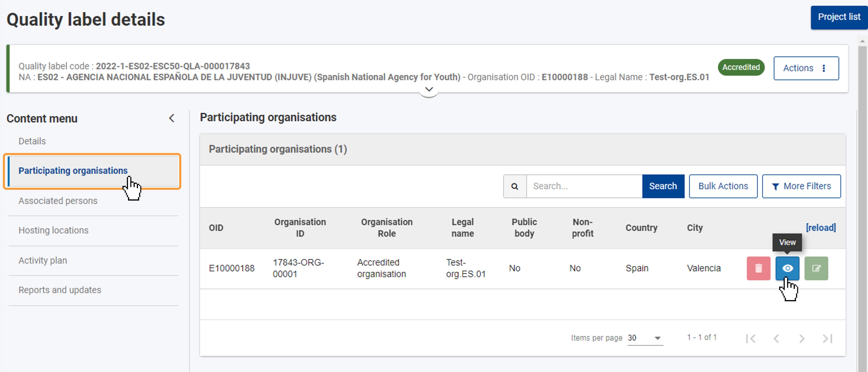Expand the quality label header details chevron

point(429,90)
